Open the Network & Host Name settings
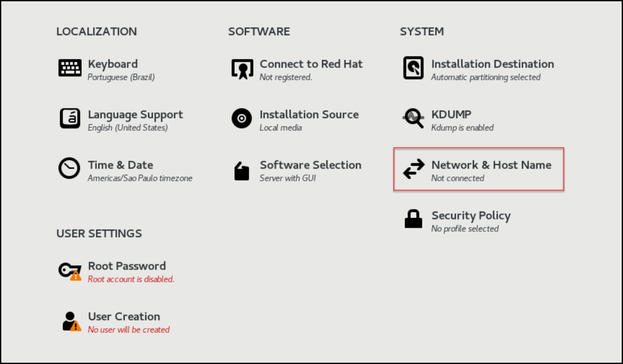This screenshot has width=623, height=364. [x=491, y=165]
